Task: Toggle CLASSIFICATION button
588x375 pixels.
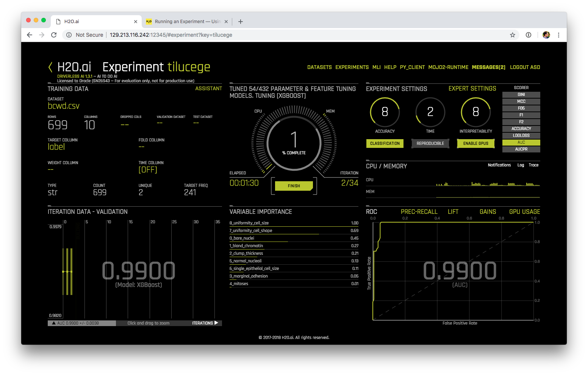Action: point(385,143)
